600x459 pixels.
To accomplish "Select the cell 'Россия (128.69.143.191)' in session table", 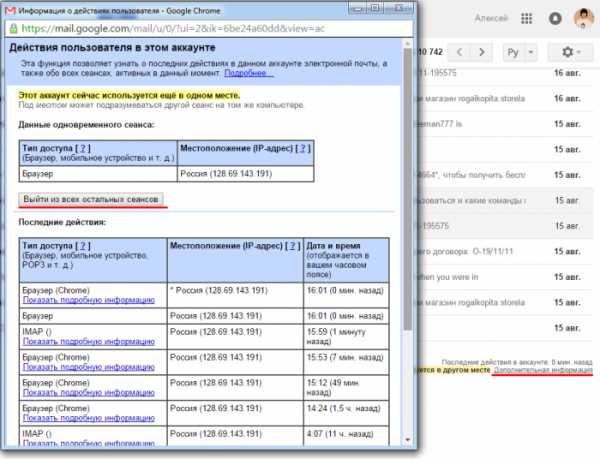I will [246, 174].
